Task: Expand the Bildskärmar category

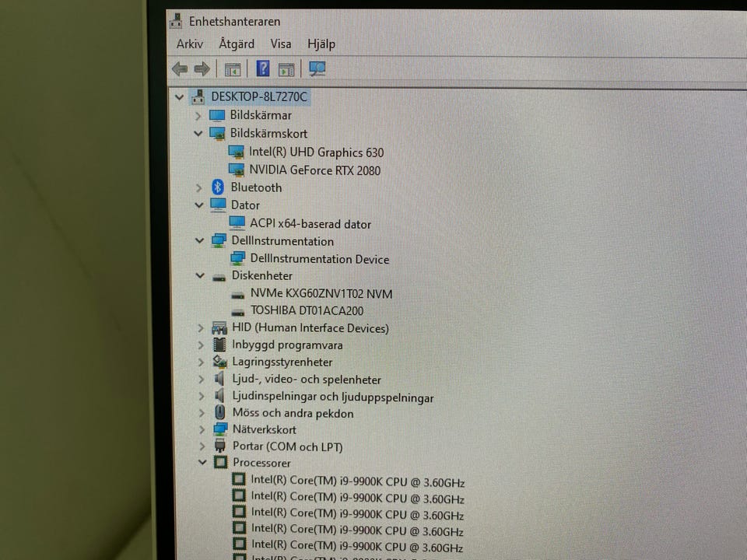Action: pos(198,116)
